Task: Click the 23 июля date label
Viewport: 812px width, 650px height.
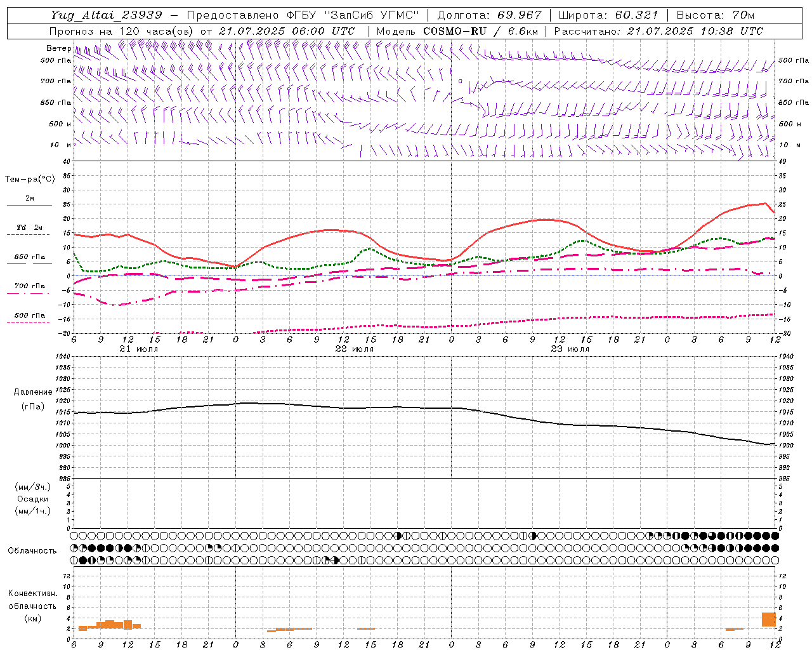Action: [x=570, y=349]
